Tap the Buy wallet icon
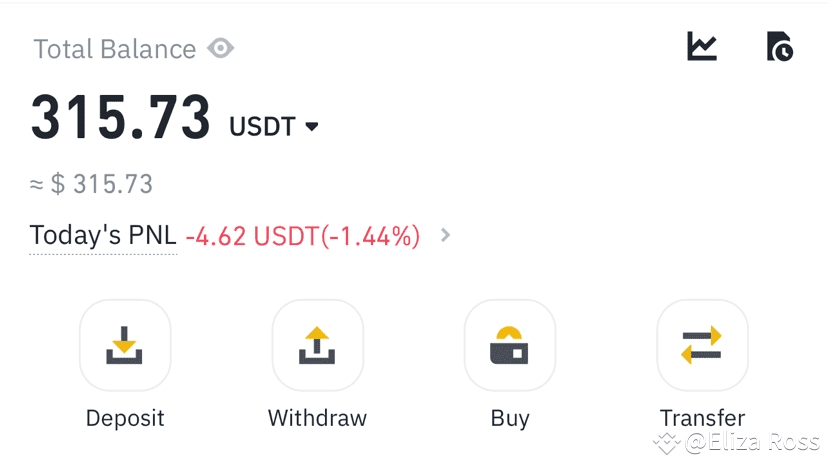This screenshot has height=464, width=828. tap(510, 345)
